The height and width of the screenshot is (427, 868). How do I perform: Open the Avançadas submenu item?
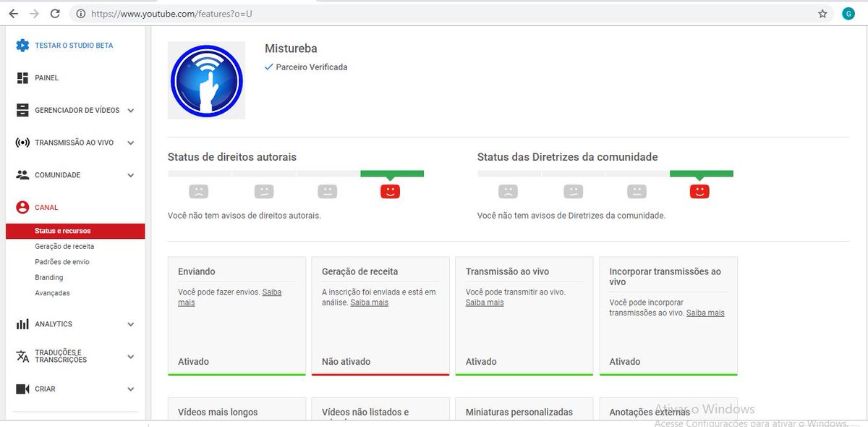tap(53, 293)
